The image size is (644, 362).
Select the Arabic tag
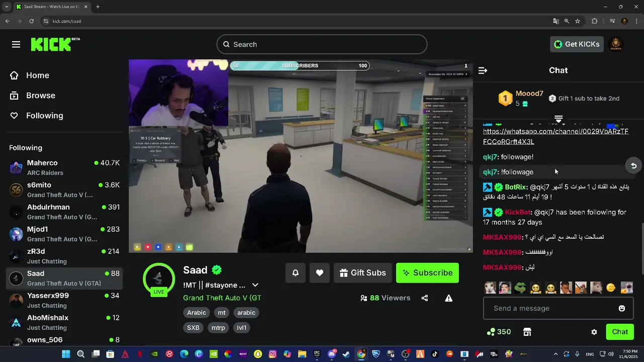[196, 313]
